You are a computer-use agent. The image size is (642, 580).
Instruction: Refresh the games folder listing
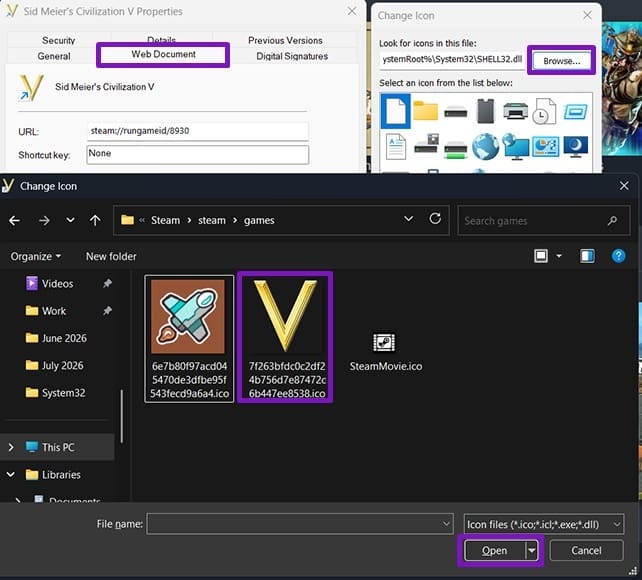coord(435,219)
